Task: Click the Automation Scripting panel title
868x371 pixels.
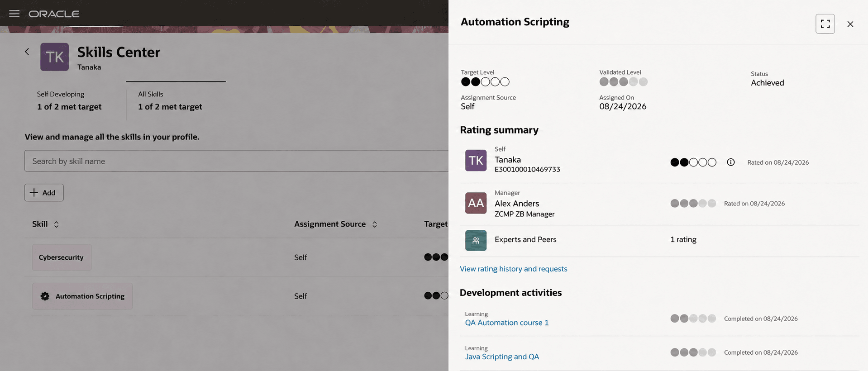Action: pyautogui.click(x=515, y=22)
